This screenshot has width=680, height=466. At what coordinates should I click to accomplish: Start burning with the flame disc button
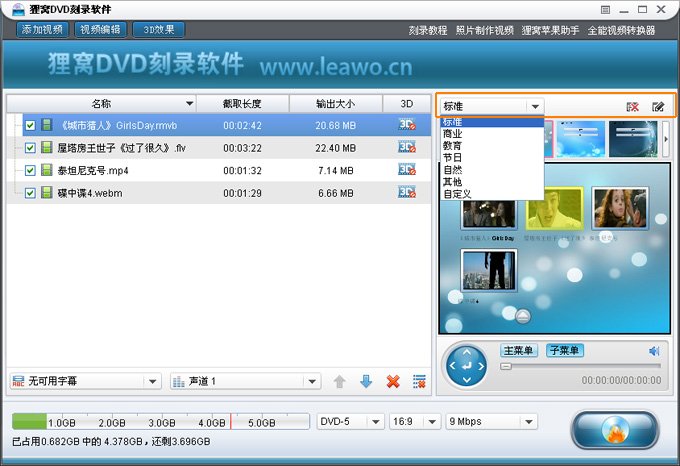point(615,430)
